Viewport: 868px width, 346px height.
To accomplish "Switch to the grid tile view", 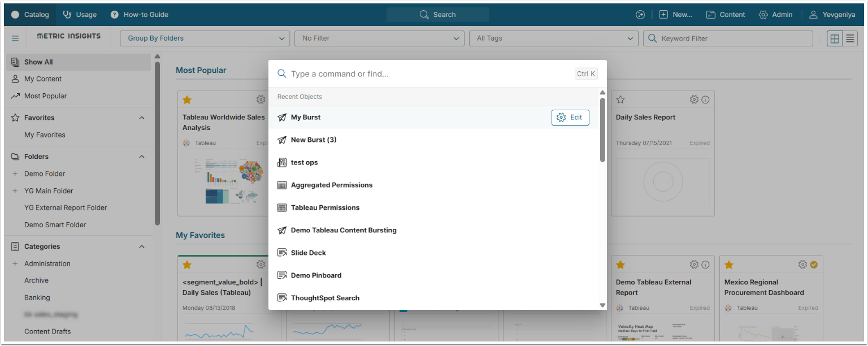I will pos(834,38).
